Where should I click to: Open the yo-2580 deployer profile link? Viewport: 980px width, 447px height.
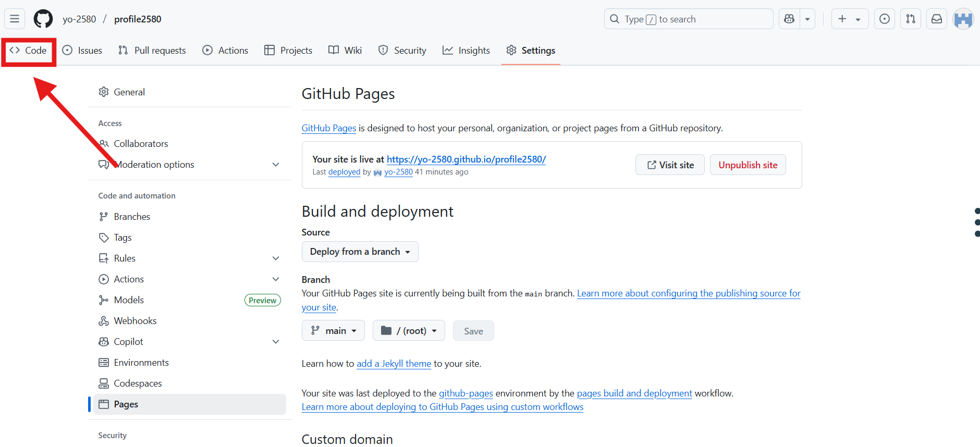pos(398,172)
